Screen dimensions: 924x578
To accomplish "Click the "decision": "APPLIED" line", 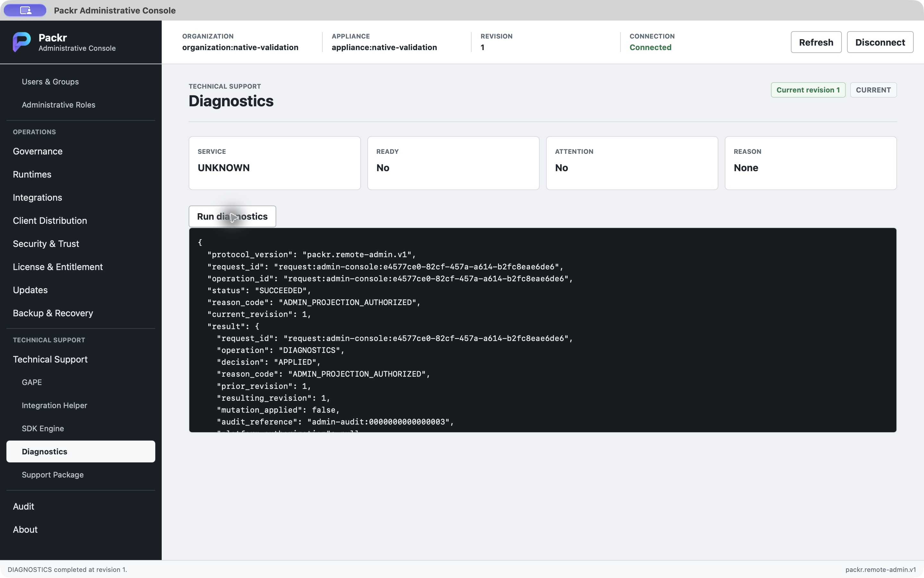I will coord(269,362).
